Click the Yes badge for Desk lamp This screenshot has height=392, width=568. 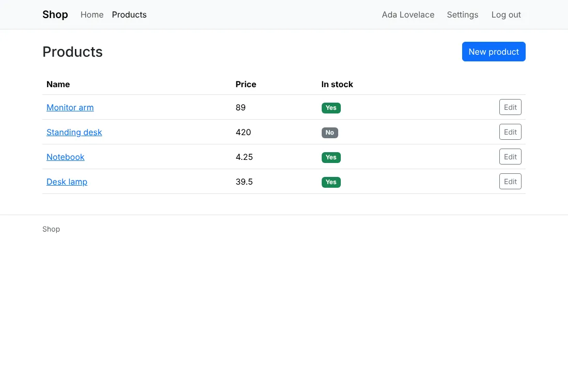(x=331, y=182)
